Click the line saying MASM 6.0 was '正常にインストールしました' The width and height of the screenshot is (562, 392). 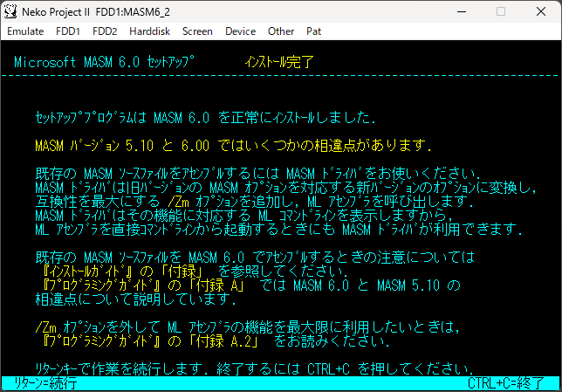(x=206, y=118)
